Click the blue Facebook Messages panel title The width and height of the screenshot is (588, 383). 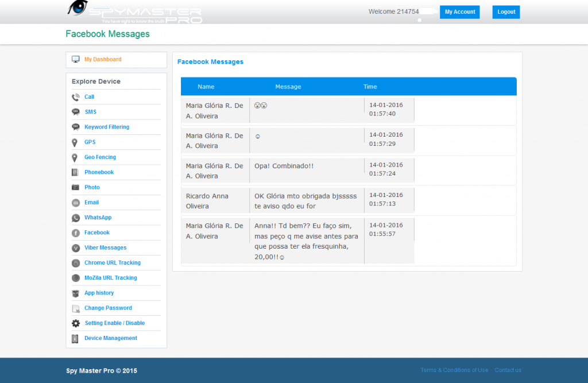[x=210, y=62]
